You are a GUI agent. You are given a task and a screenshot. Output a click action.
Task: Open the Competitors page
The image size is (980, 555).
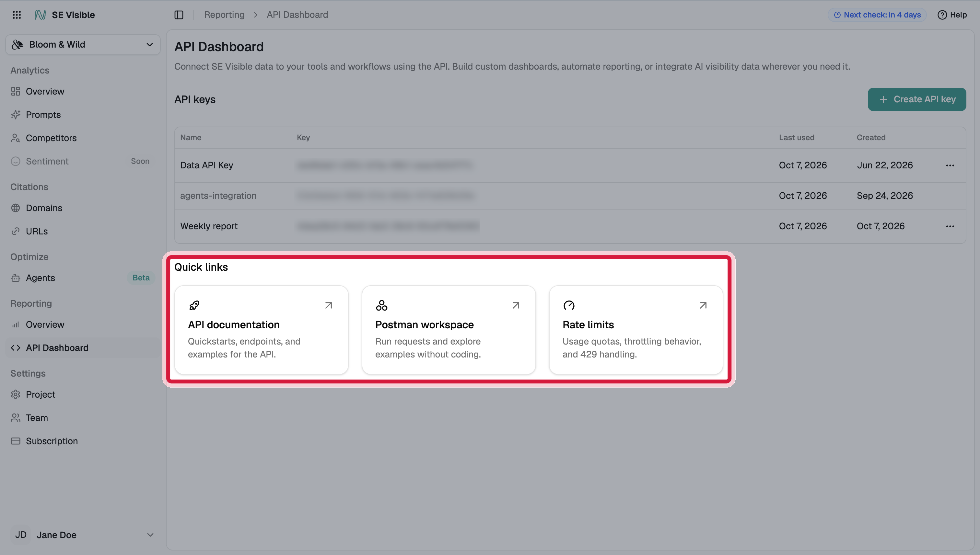[83, 138]
